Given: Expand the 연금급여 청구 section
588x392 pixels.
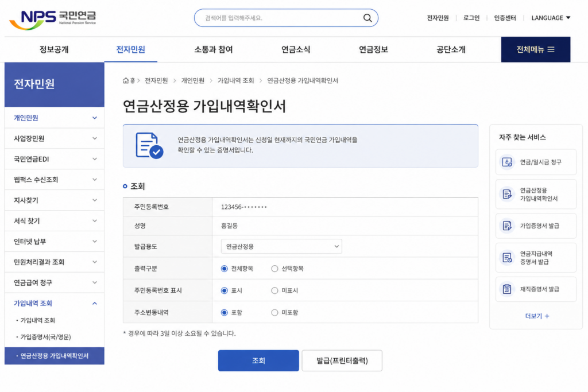Looking at the screenshot, I should 55,282.
